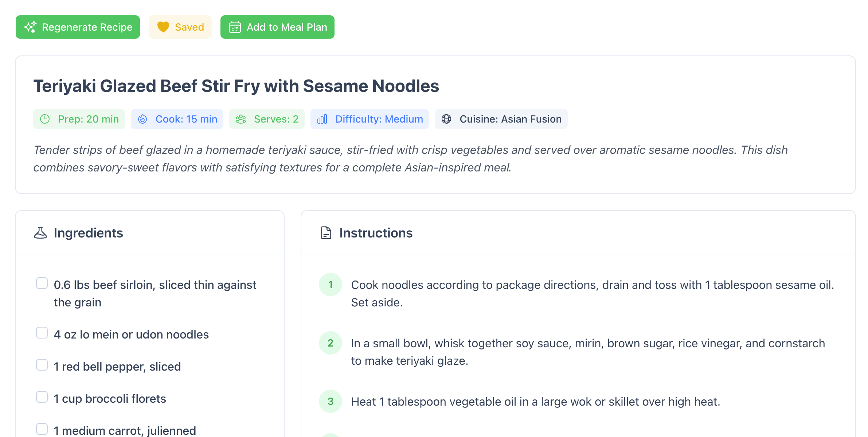
Task: Click the clock icon in the Prep badge
Action: [45, 119]
